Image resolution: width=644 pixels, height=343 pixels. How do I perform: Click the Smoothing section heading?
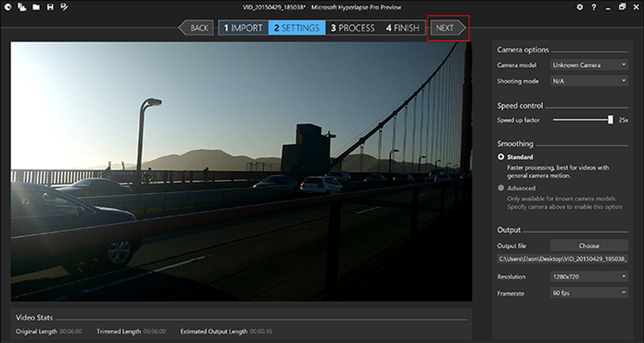coord(515,144)
